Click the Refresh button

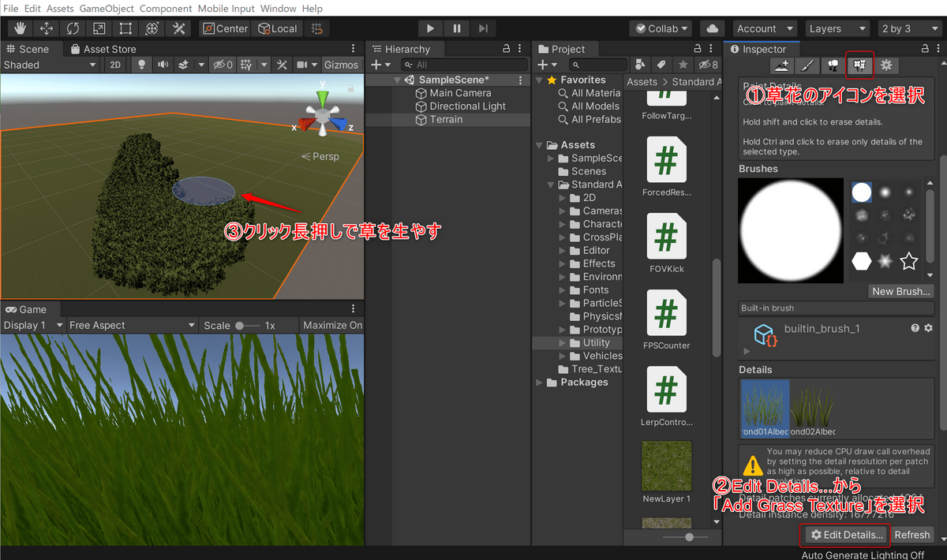(x=912, y=535)
